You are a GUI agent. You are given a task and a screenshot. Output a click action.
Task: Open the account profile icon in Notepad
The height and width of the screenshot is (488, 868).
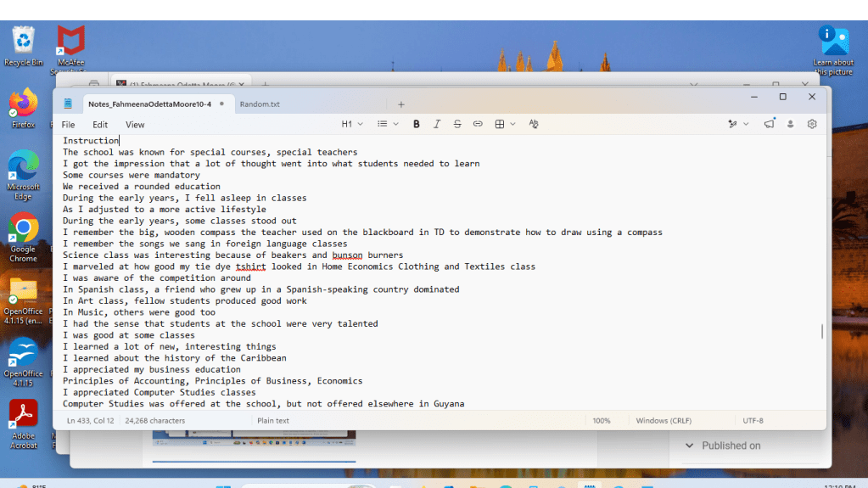click(791, 124)
